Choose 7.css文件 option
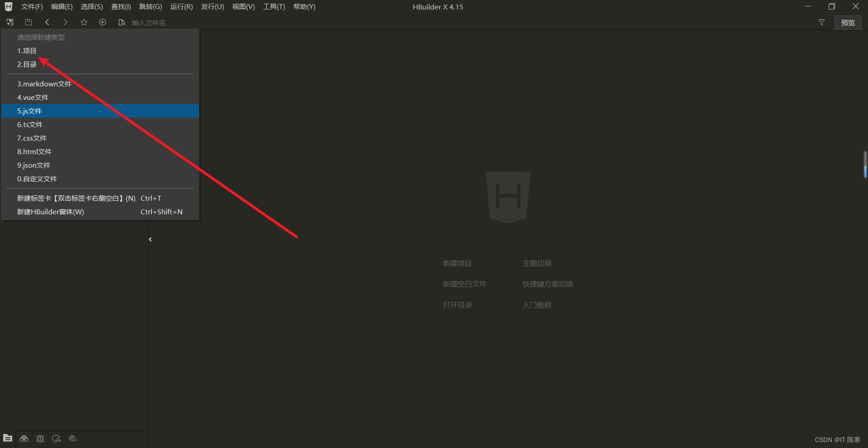Viewport: 868px width, 448px height. click(x=100, y=138)
